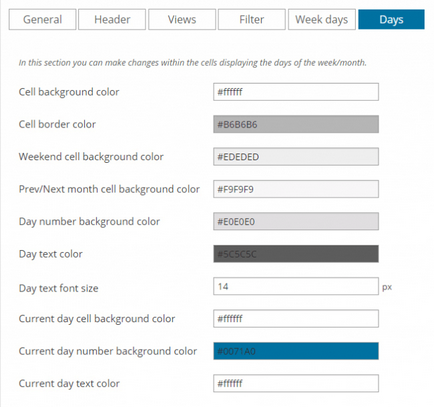Viewport: 434px width, 407px height.
Task: Click the px unit next to font size
Action: 387,287
